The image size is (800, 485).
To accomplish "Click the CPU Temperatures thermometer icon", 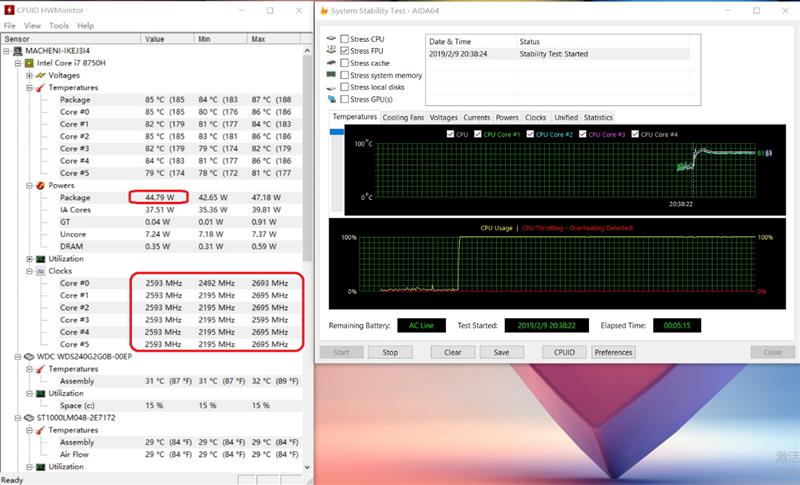I will 40,87.
